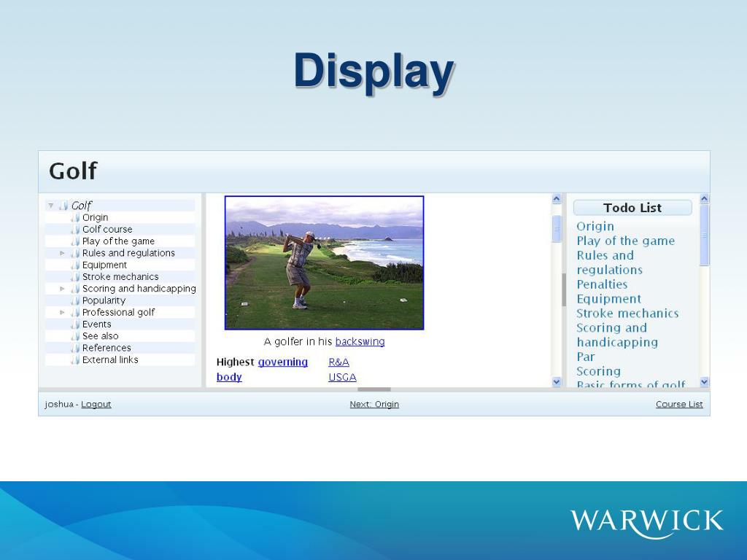Screen dimensions: 747x560
Task: Open Penalties in the Todo List
Action: click(602, 285)
